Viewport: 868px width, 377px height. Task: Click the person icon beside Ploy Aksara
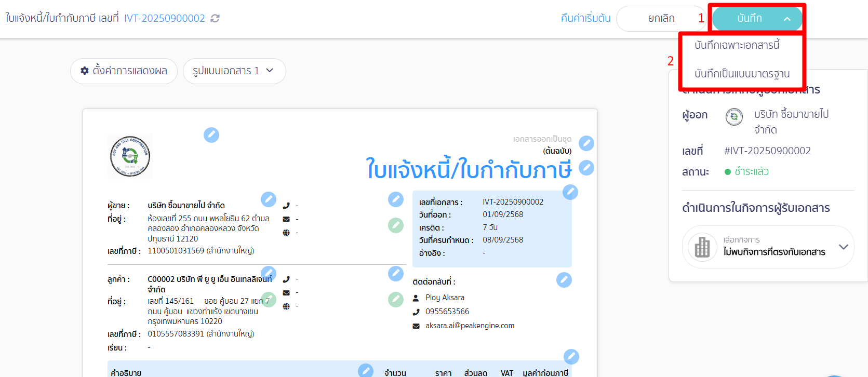point(416,298)
